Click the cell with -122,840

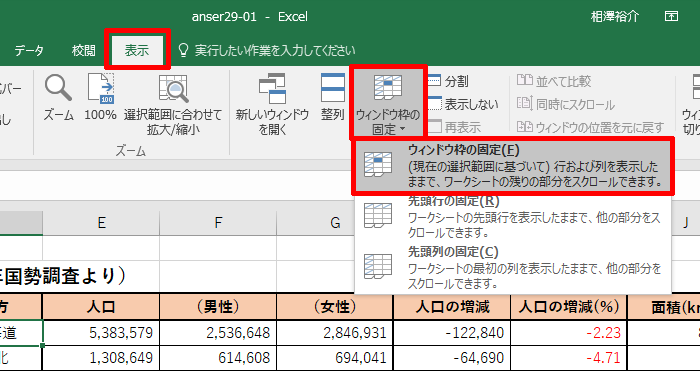[x=452, y=333]
